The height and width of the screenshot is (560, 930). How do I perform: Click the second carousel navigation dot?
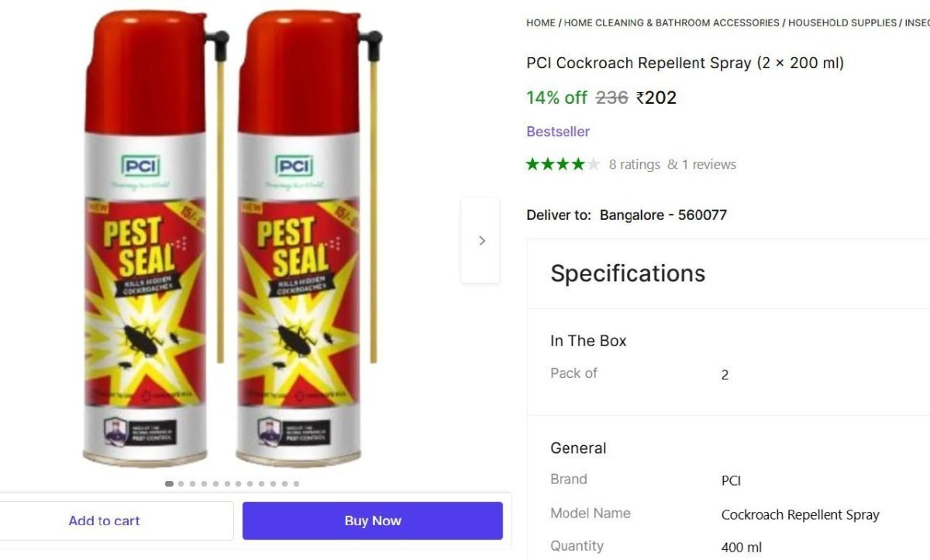(181, 483)
